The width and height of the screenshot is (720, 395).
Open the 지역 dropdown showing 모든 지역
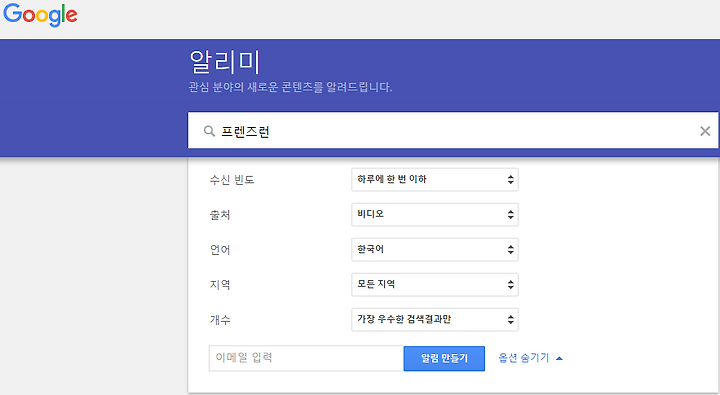(435, 284)
